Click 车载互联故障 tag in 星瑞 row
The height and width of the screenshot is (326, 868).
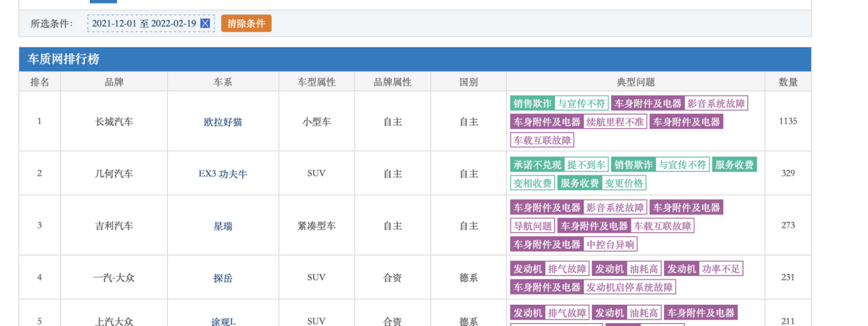click(x=663, y=226)
